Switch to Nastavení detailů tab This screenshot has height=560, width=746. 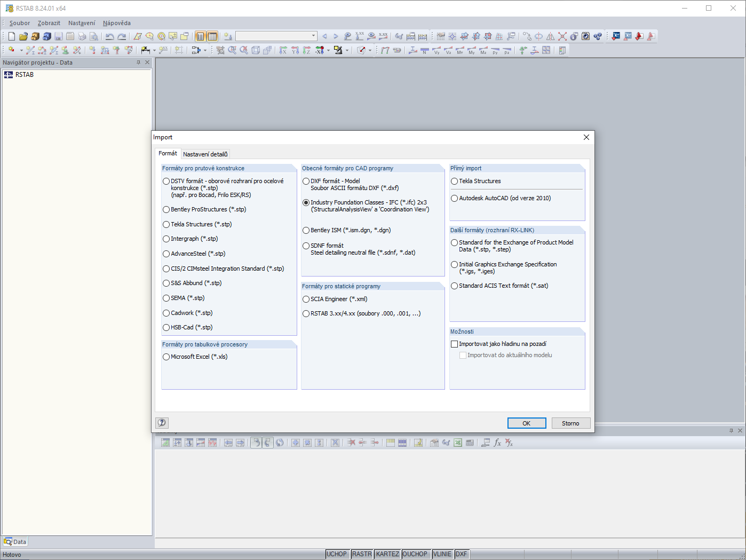pyautogui.click(x=205, y=154)
